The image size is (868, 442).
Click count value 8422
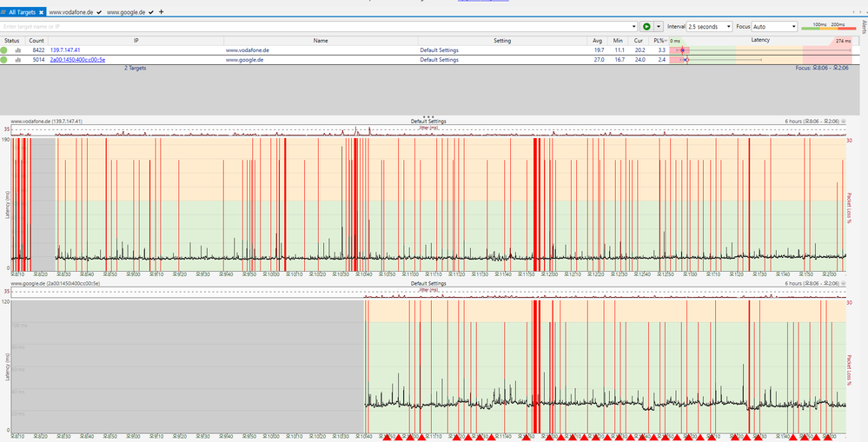(x=38, y=50)
